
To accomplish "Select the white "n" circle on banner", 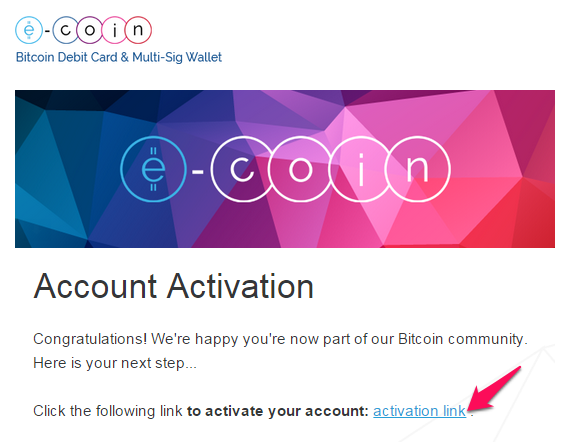I will tap(418, 169).
